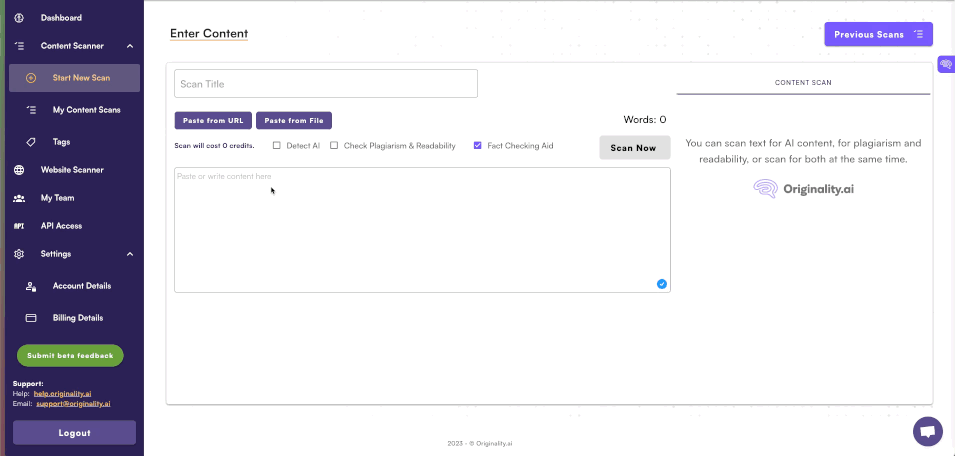Open My Content Scans in the sidebar
This screenshot has width=955, height=456.
(86, 110)
